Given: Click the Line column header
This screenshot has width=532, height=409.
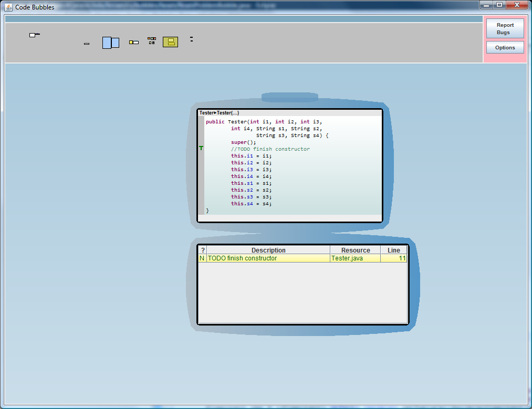Looking at the screenshot, I should coord(393,250).
